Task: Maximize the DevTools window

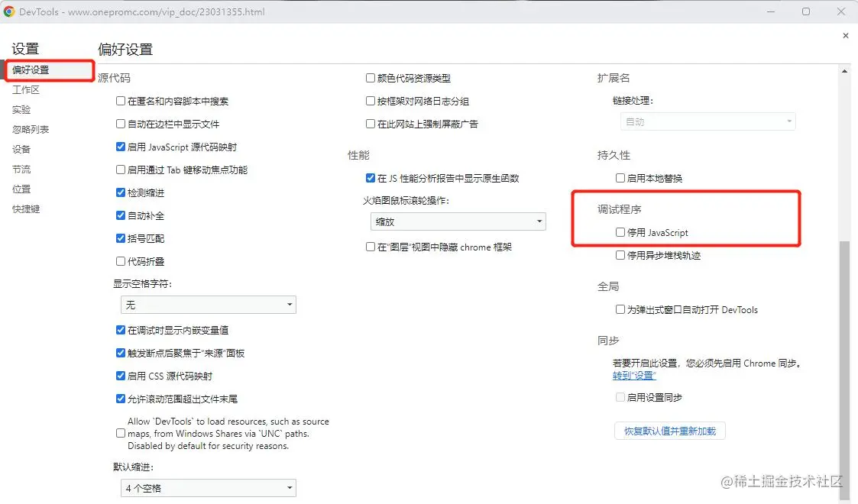Action: click(806, 11)
